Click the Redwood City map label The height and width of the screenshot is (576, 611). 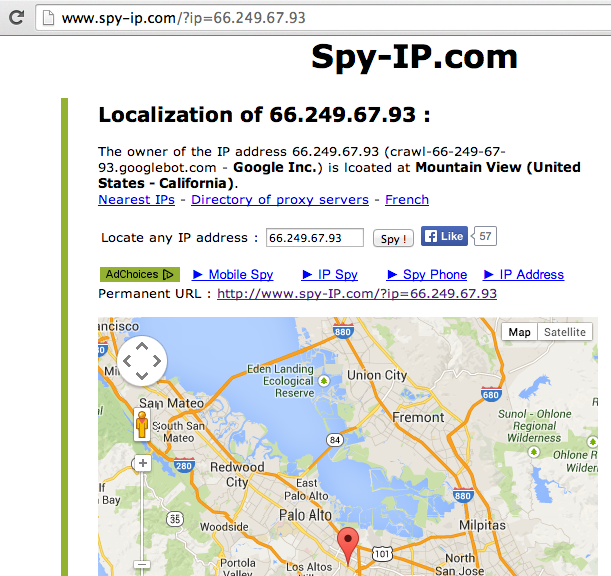point(237,474)
